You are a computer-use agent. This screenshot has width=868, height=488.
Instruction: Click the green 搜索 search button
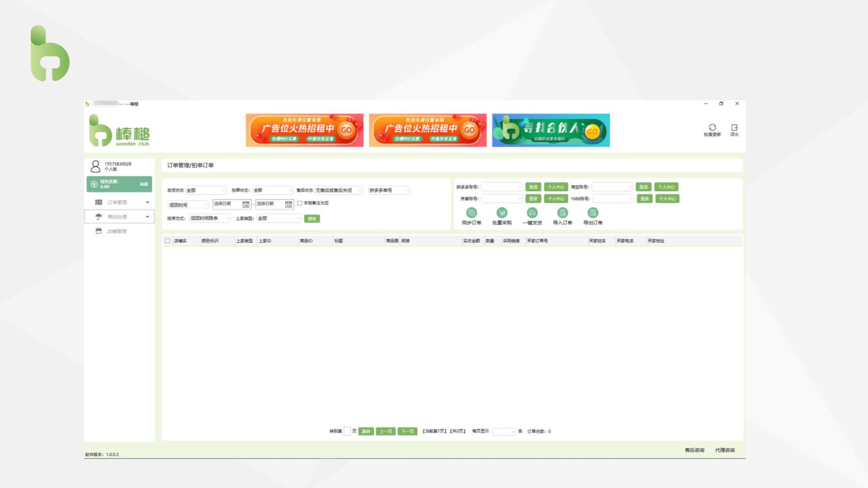coord(312,219)
